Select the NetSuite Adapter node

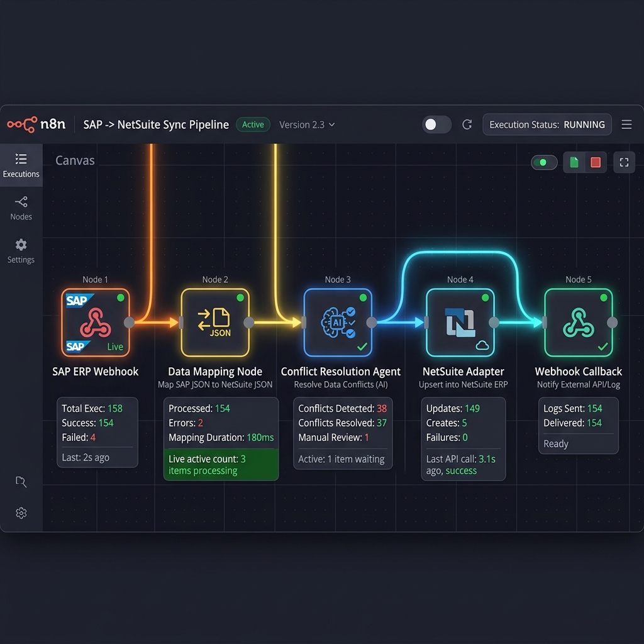pos(460,323)
